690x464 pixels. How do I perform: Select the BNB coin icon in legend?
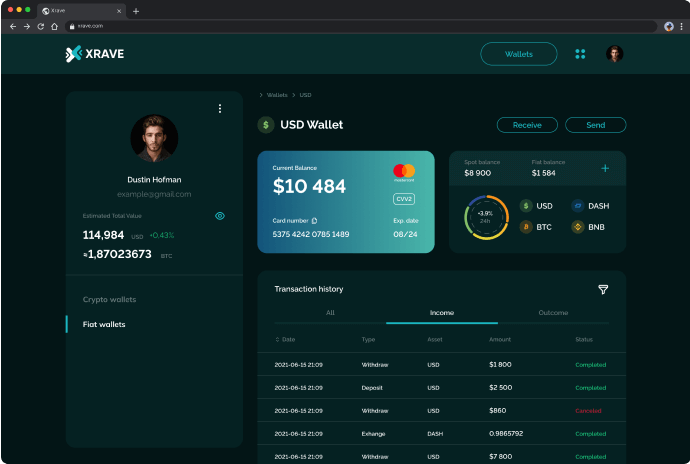[577, 227]
